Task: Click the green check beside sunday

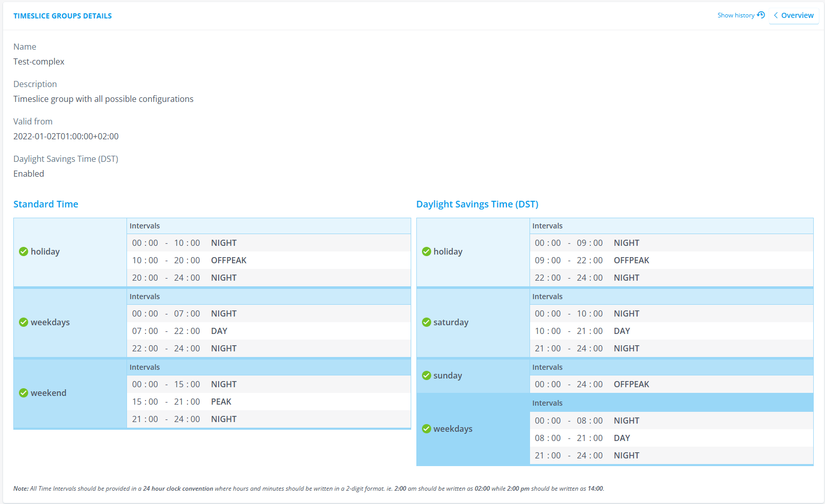Action: point(426,375)
